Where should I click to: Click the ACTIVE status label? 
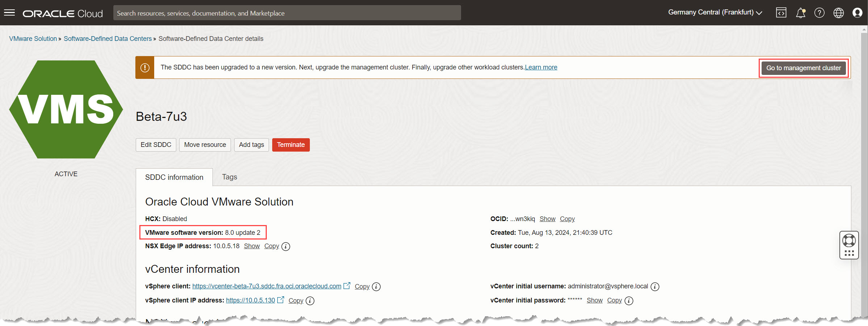[66, 174]
